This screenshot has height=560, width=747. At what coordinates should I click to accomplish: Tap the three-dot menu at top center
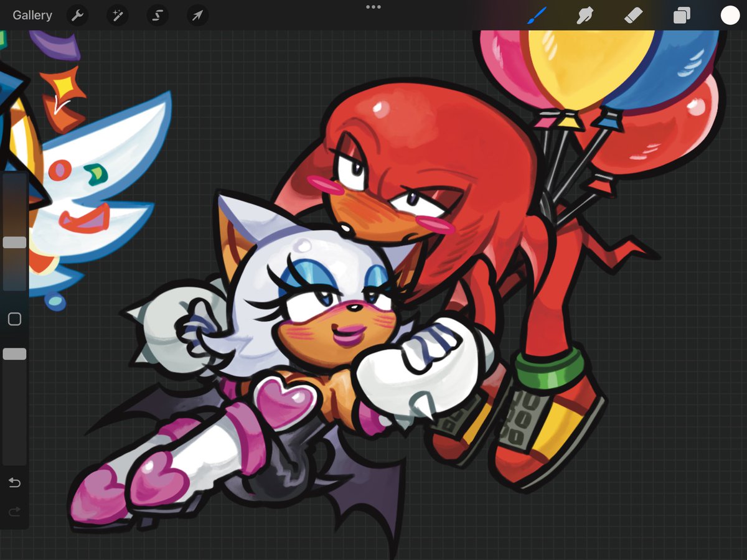point(374,7)
